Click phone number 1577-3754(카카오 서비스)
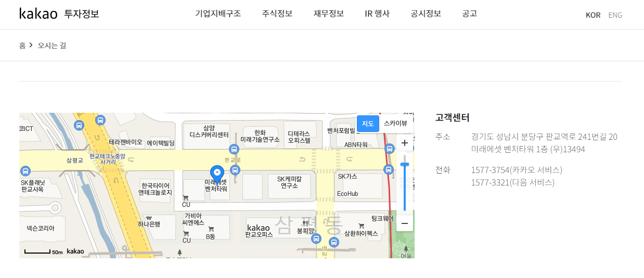Viewport: 644px width, 278px height. (x=517, y=170)
